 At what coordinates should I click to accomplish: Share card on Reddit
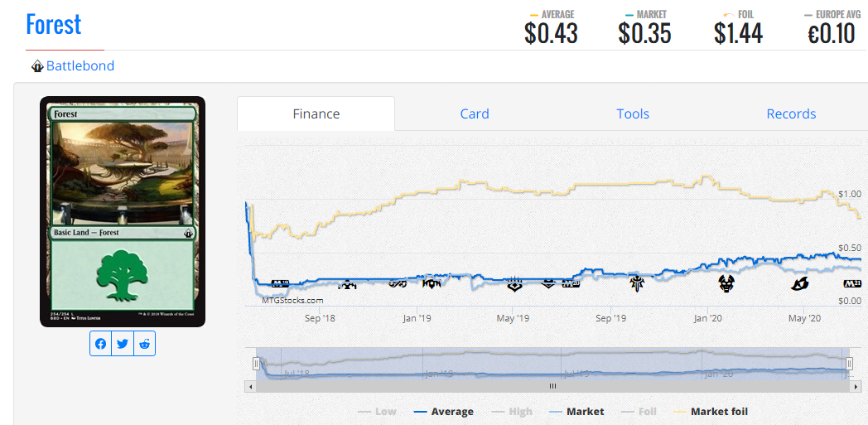coord(145,344)
